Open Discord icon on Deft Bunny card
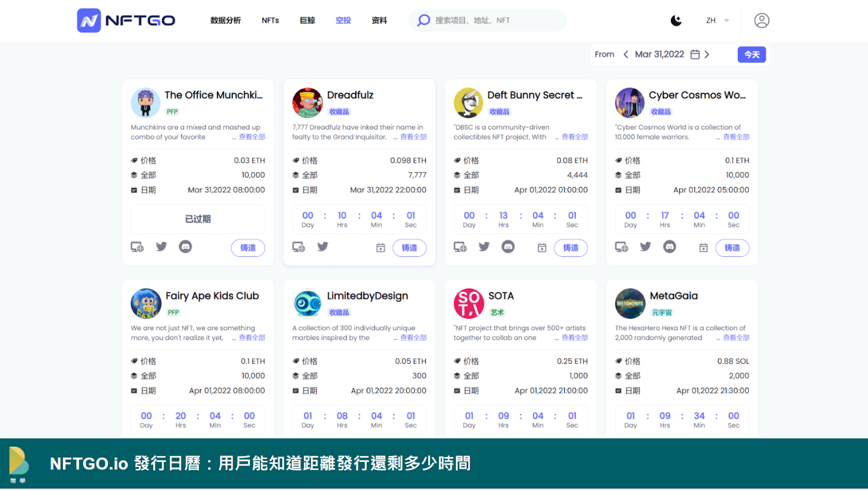The width and height of the screenshot is (868, 490). pyautogui.click(x=508, y=247)
